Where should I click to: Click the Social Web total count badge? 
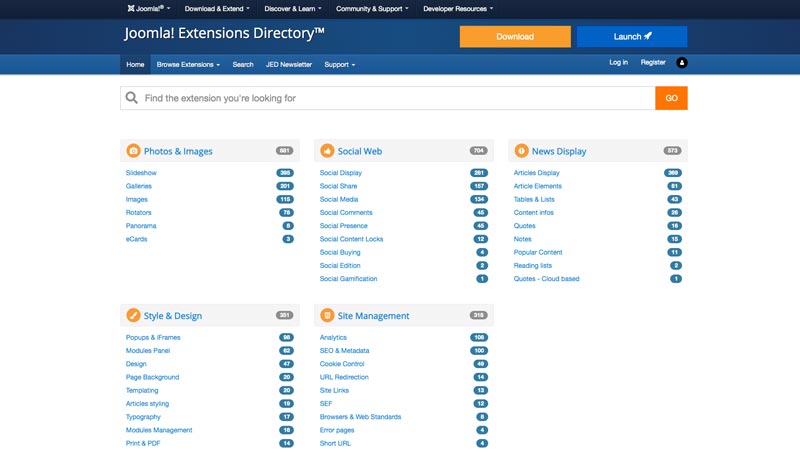pyautogui.click(x=479, y=150)
